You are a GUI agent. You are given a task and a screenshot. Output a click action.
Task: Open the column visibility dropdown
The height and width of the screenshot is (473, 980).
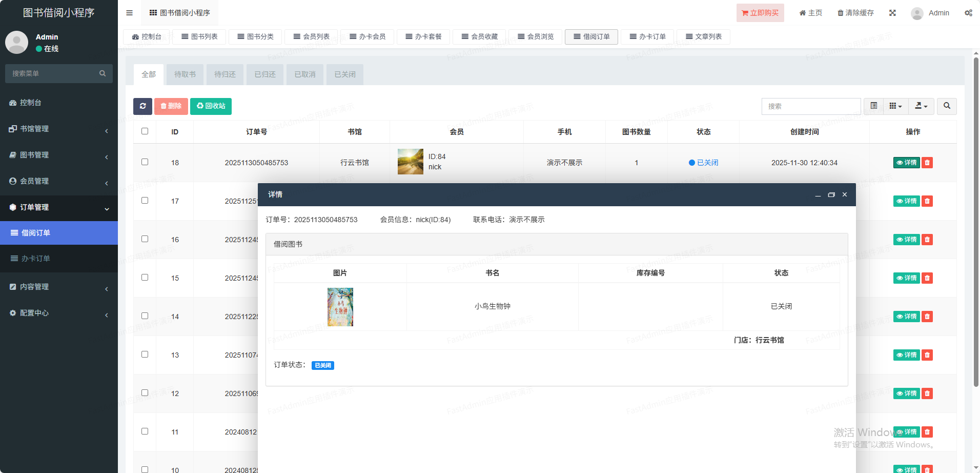tap(895, 106)
